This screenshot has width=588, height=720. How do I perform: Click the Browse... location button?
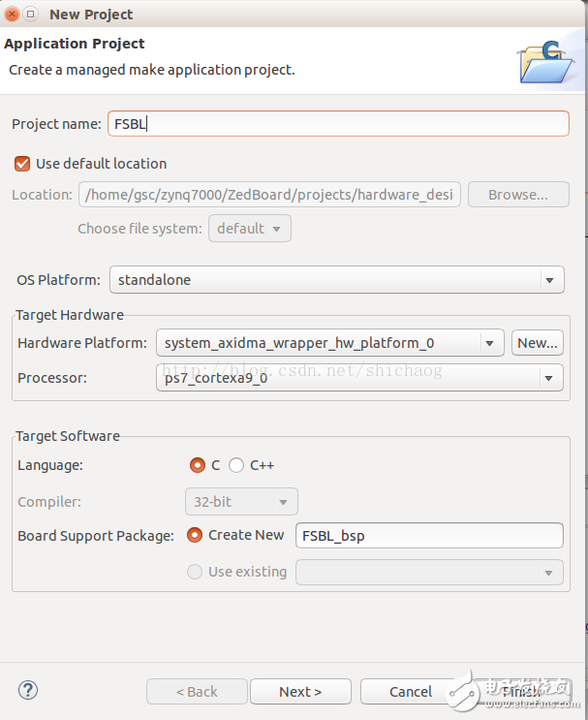(517, 195)
